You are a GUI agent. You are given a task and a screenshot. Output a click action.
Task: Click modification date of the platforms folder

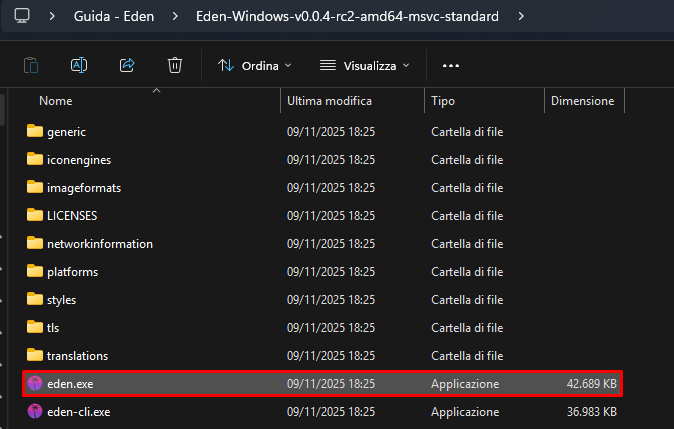331,272
